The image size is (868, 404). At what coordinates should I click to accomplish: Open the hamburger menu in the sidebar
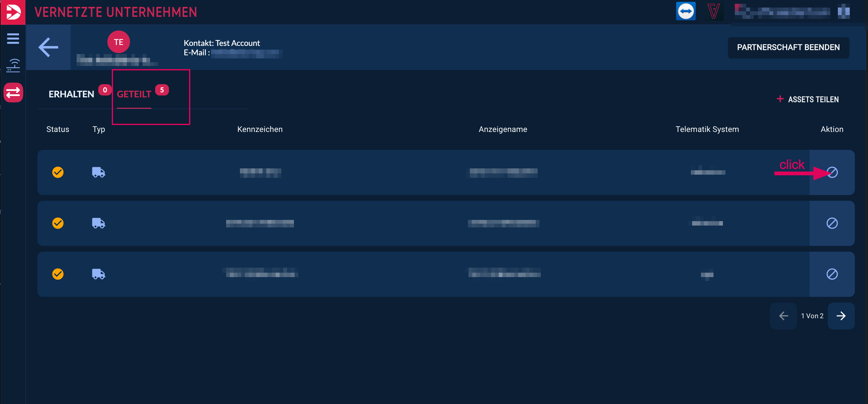point(13,38)
